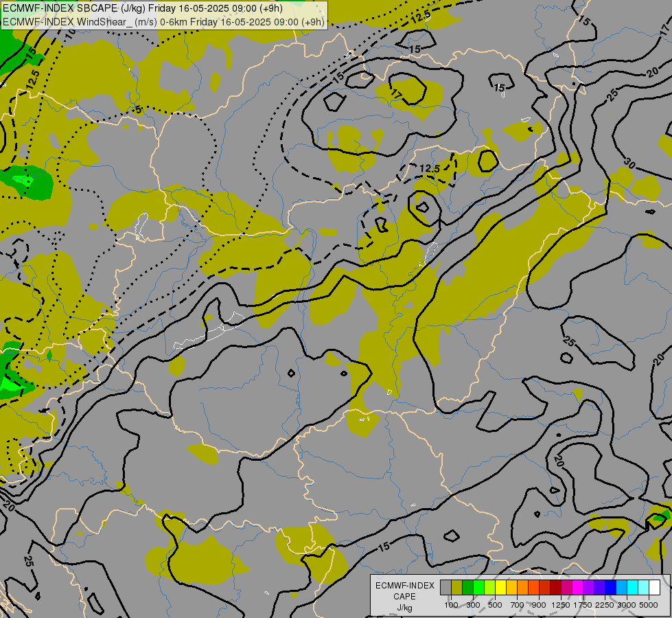Select the pure blue legend swatch

pyautogui.click(x=611, y=588)
